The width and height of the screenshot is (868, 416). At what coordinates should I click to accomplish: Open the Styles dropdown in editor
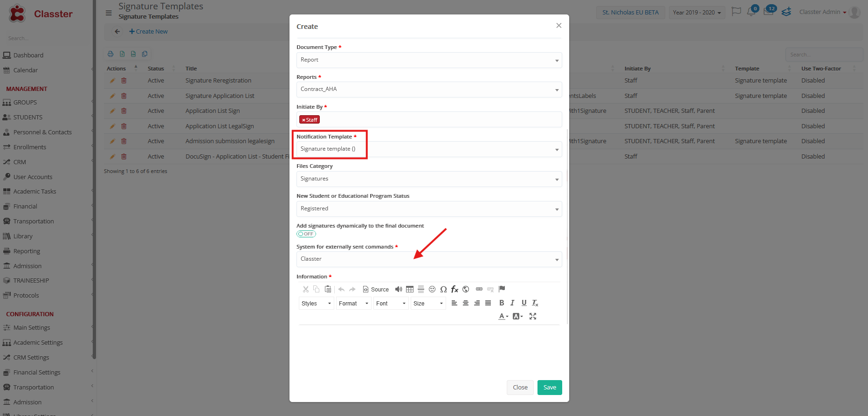coord(316,304)
